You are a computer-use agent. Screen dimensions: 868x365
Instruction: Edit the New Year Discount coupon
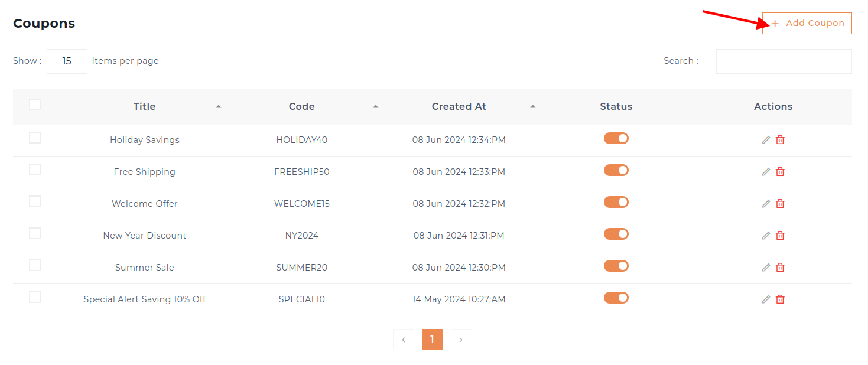point(766,236)
